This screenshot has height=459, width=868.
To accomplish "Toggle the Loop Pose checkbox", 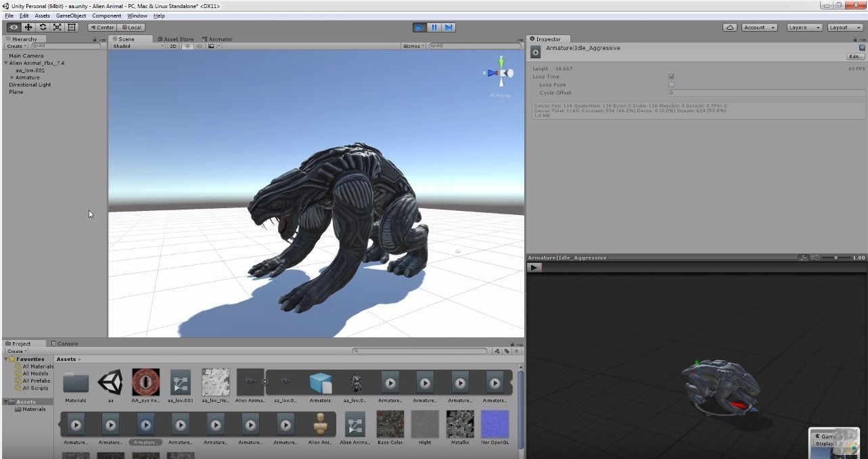I will pos(671,84).
